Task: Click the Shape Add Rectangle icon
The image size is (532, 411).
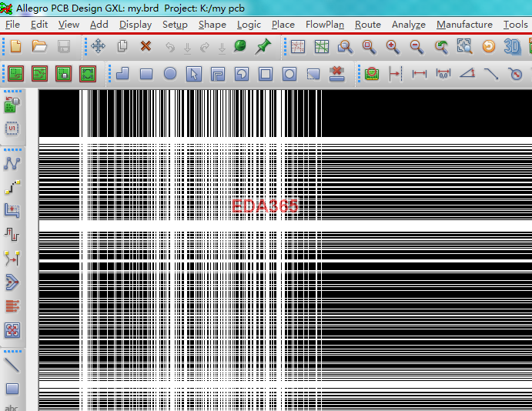Action: [146, 74]
